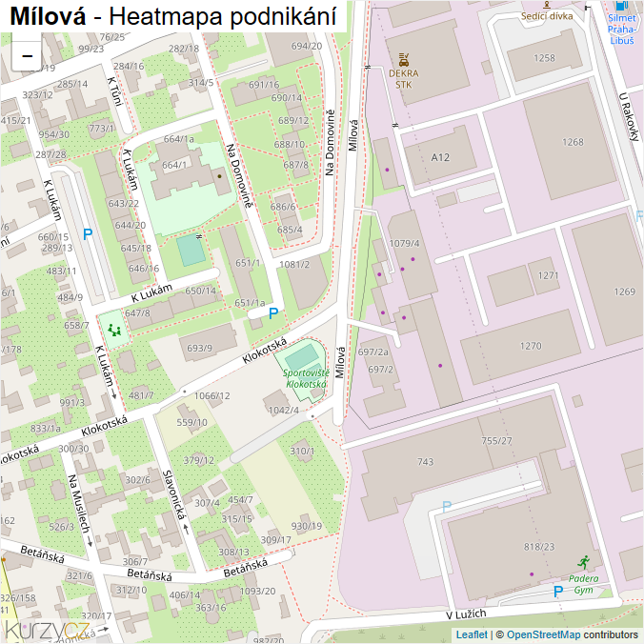644x644 pixels.
Task: Click the parking icon near building 743
Action: click(447, 507)
